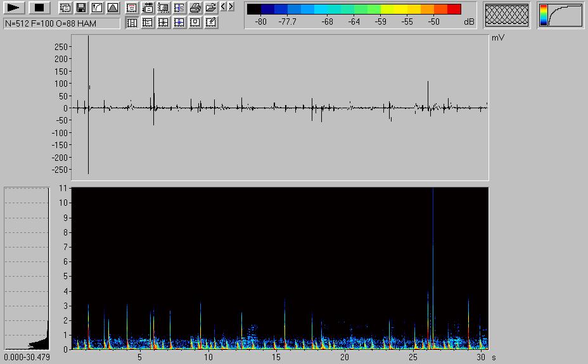Click the rising curve icon beside the floppy disk

pyautogui.click(x=97, y=8)
